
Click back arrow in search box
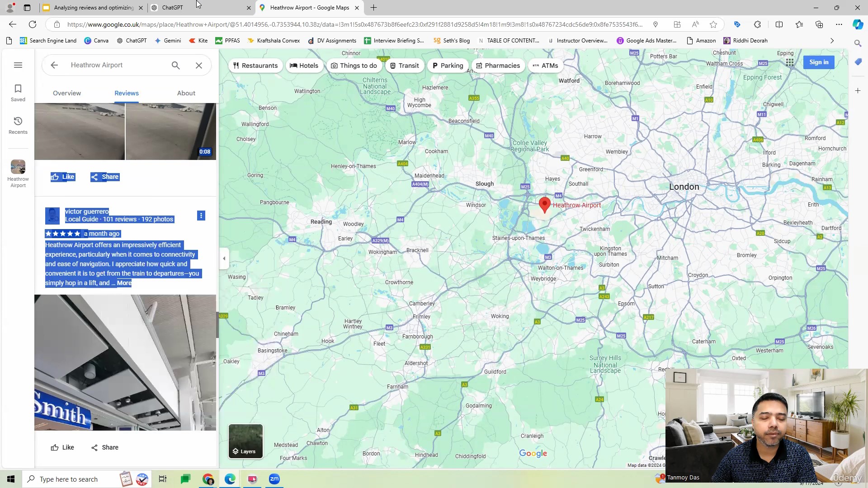click(x=54, y=65)
